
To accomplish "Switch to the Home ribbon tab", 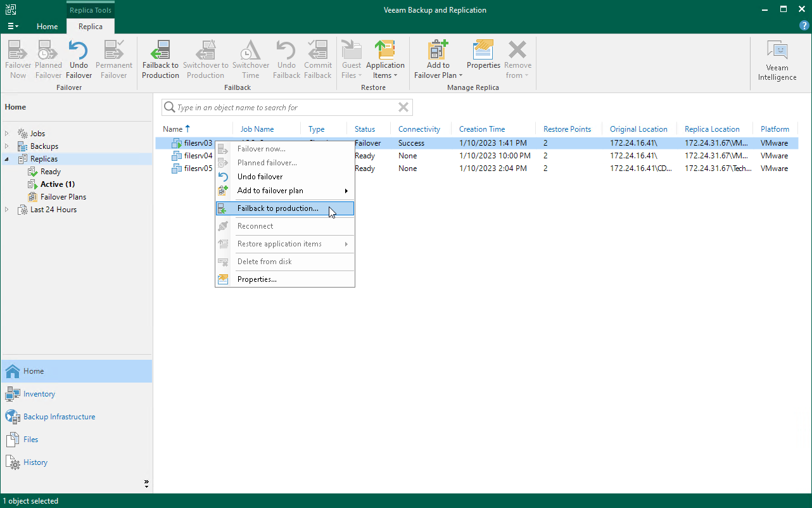I will pyautogui.click(x=48, y=27).
